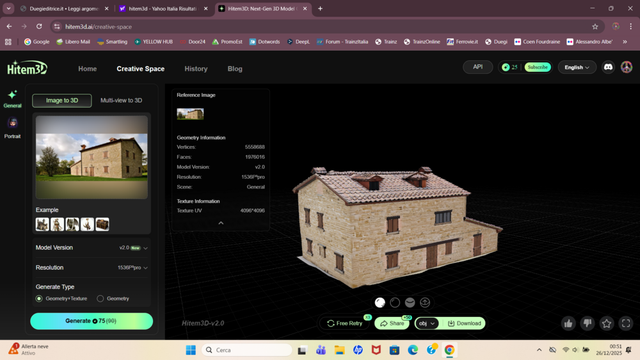Screen dimensions: 640x360
Task: Download the 3D model
Action: (x=464, y=323)
